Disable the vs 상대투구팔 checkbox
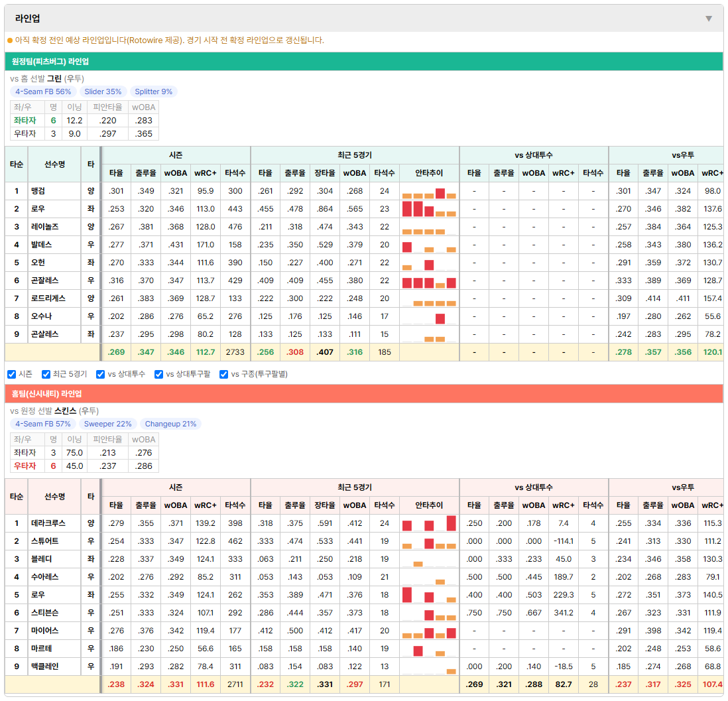The height and width of the screenshot is (701, 728). pos(158,375)
